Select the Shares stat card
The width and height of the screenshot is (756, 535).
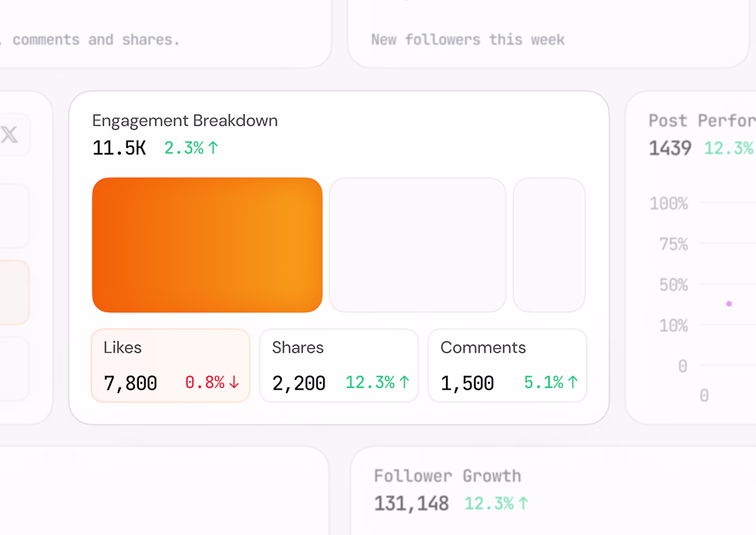coord(338,365)
